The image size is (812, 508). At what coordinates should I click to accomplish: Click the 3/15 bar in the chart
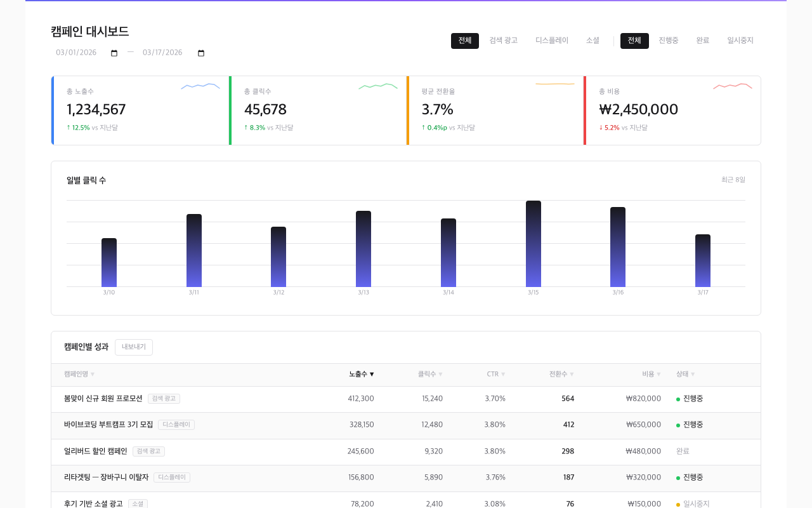tap(533, 244)
